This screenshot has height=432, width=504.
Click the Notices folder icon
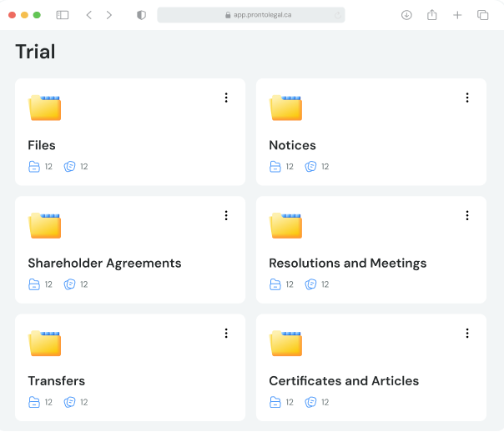[x=285, y=108]
